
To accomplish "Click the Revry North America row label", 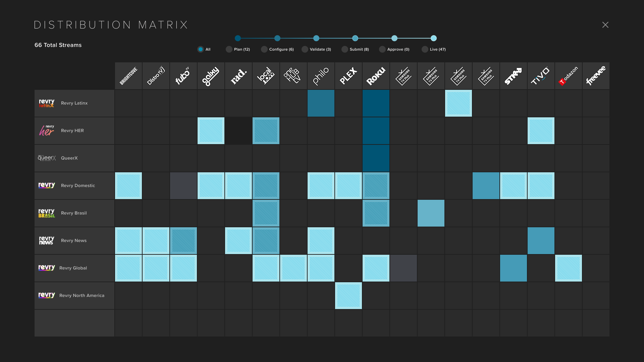I will (x=82, y=296).
